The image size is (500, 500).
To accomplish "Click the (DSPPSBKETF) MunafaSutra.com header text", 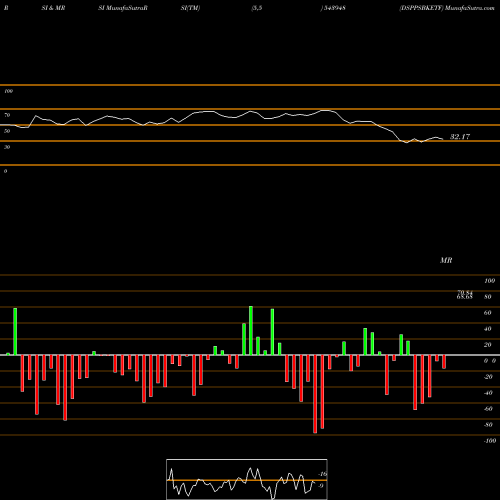I will tap(447, 8).
